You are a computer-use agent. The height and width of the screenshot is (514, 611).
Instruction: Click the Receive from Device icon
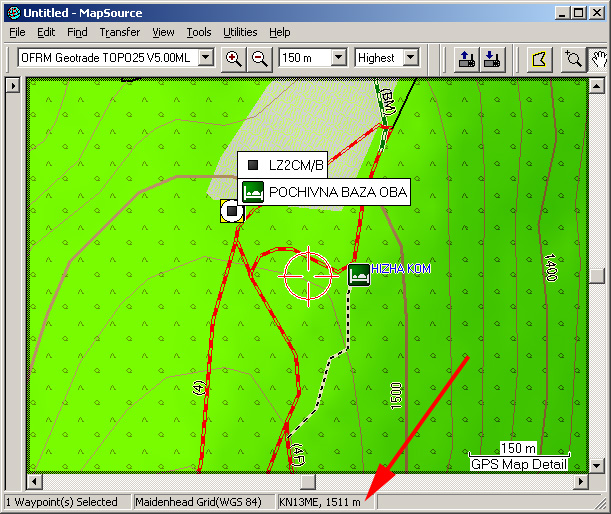pyautogui.click(x=493, y=59)
